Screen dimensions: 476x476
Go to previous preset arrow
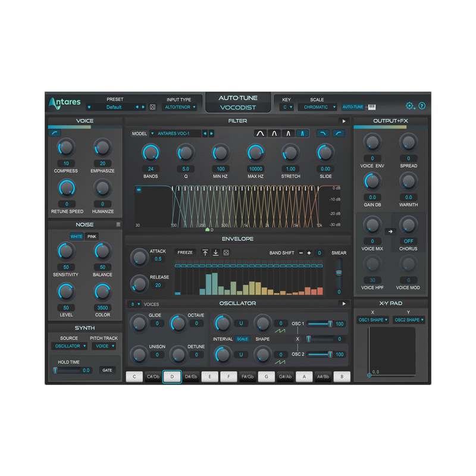coord(137,107)
